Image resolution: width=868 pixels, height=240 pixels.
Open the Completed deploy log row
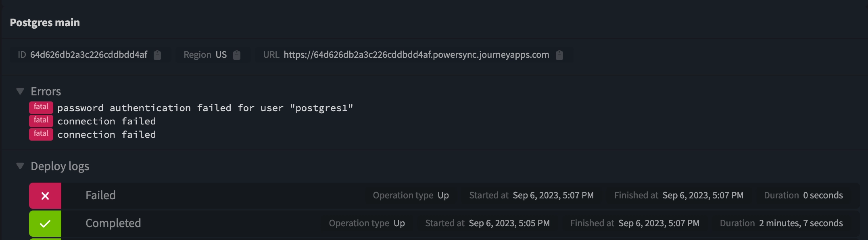pyautogui.click(x=444, y=223)
